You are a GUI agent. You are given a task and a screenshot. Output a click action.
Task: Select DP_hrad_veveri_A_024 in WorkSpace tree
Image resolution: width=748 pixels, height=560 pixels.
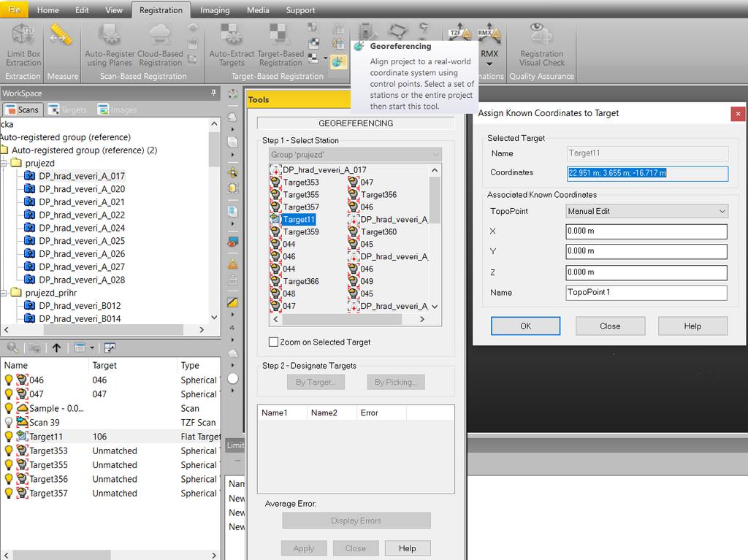[x=82, y=228]
